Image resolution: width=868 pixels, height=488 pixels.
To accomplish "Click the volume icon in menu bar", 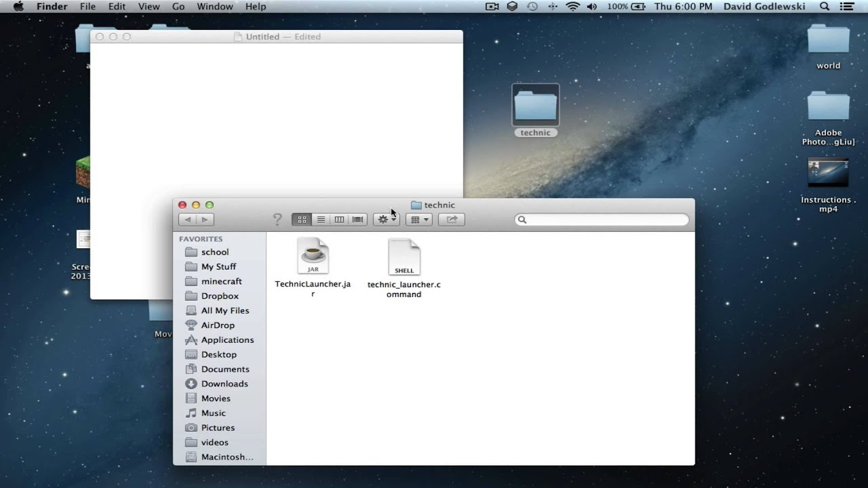I will (x=592, y=6).
